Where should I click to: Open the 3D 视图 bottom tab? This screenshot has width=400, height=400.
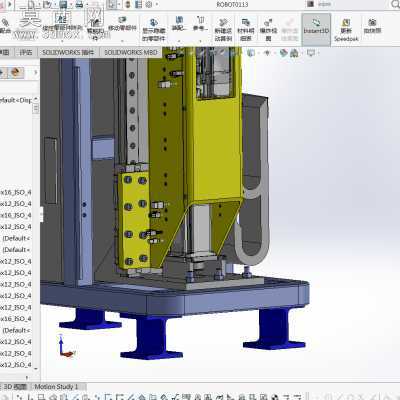[x=15, y=387]
